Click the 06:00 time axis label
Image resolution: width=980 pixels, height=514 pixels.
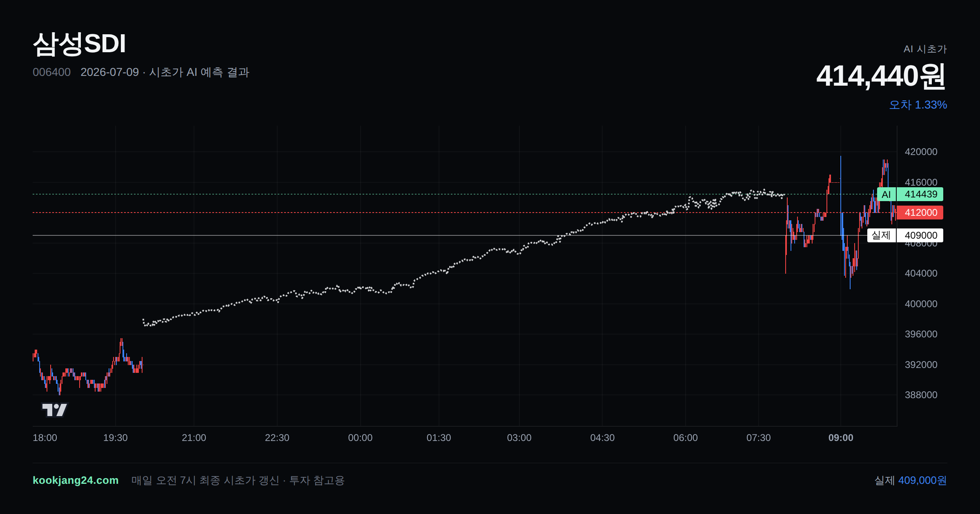(686, 438)
